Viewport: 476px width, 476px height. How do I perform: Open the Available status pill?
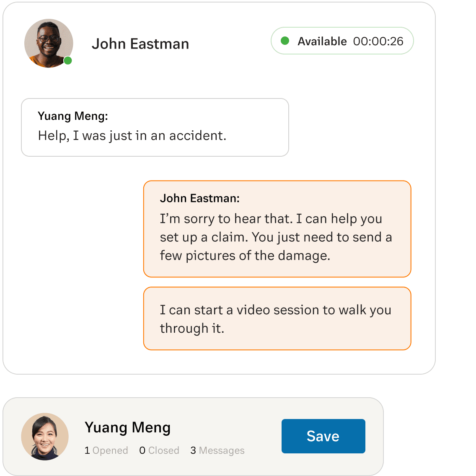pos(342,41)
